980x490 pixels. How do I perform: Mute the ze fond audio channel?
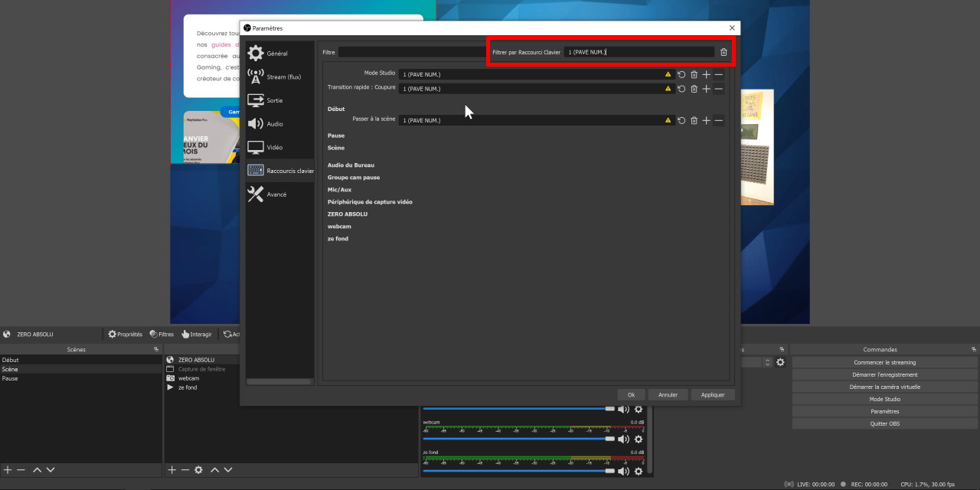(623, 470)
